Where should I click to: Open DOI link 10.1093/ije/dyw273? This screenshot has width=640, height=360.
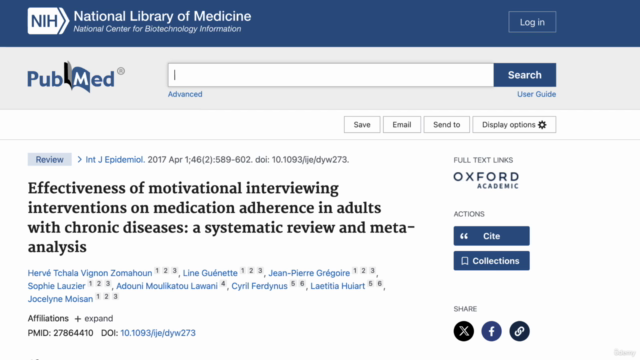point(158,333)
